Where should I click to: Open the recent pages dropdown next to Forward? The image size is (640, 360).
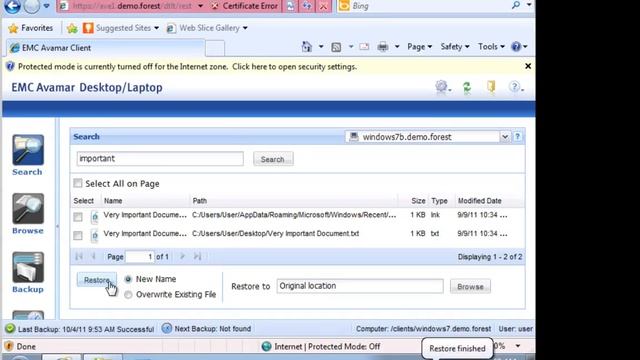tap(47, 6)
